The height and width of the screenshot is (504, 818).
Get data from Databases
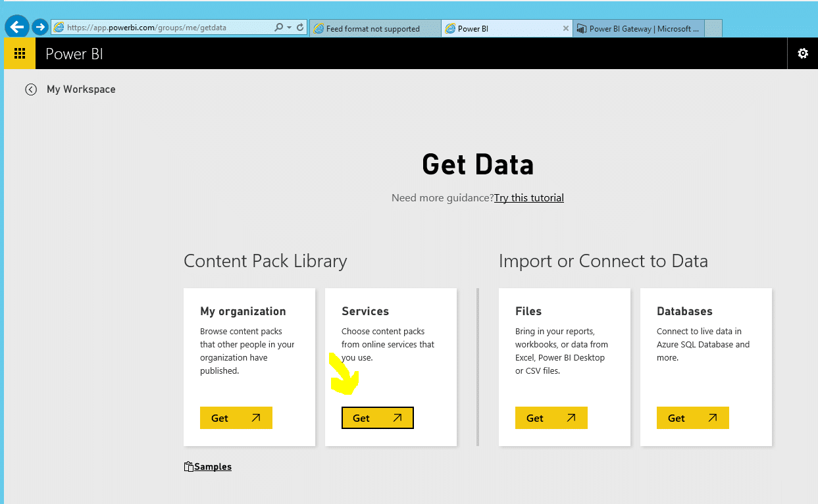pos(692,417)
